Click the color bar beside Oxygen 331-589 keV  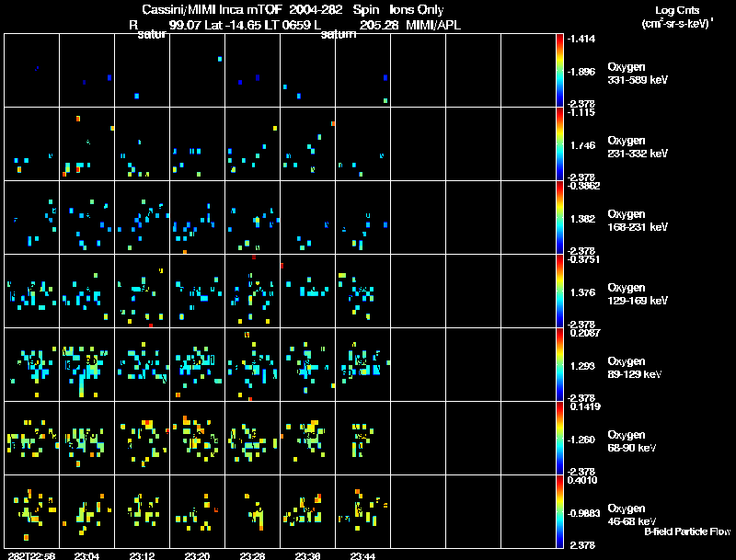click(559, 71)
